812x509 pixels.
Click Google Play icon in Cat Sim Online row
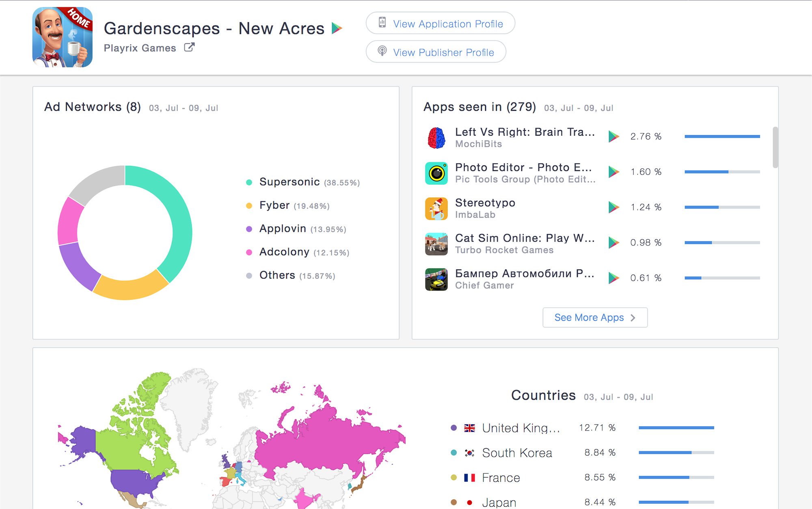[614, 242]
